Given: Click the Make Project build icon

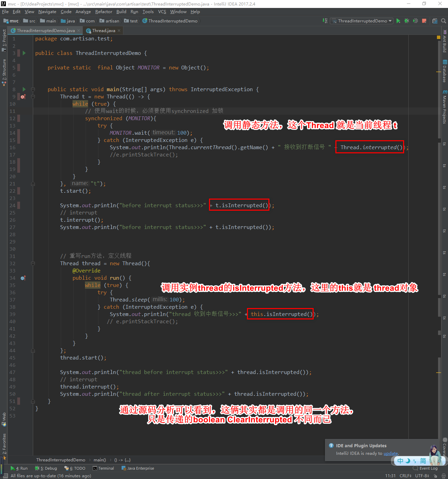Looking at the screenshot, I should click(325, 21).
